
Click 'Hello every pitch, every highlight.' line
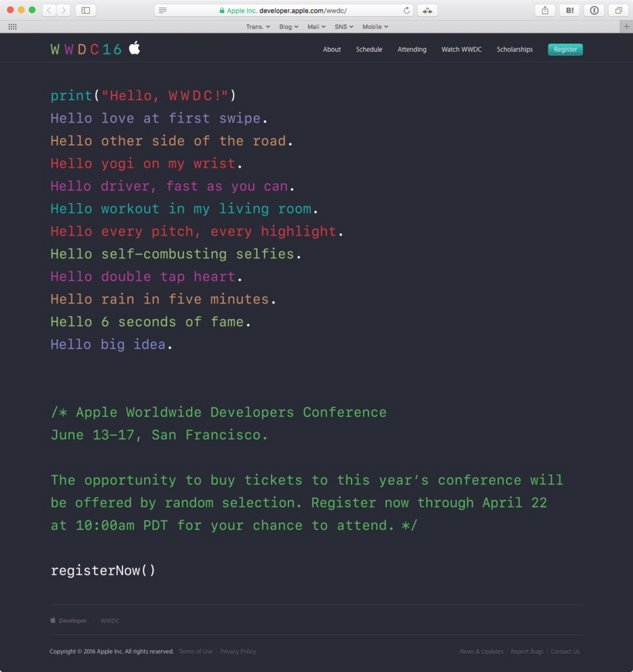point(197,232)
